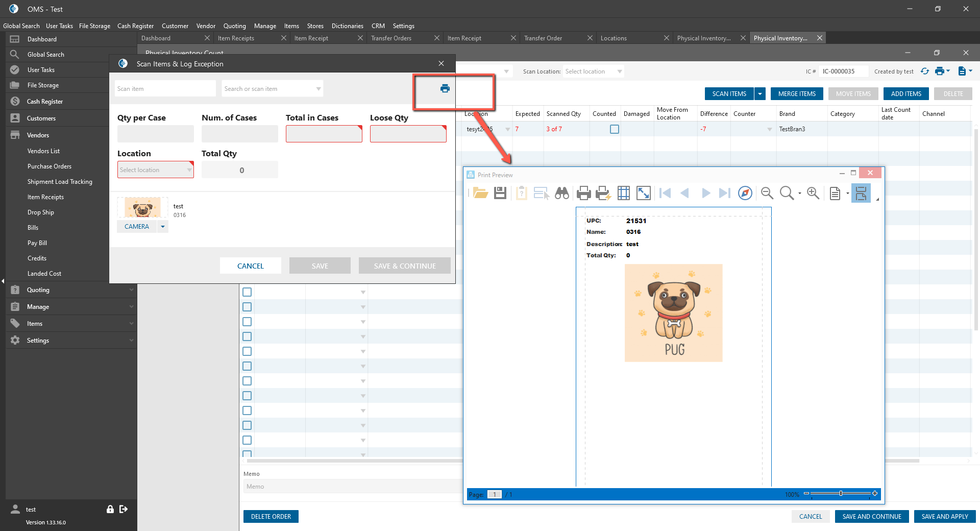980x531 pixels.
Task: Click the Memo text field
Action: (x=352, y=487)
